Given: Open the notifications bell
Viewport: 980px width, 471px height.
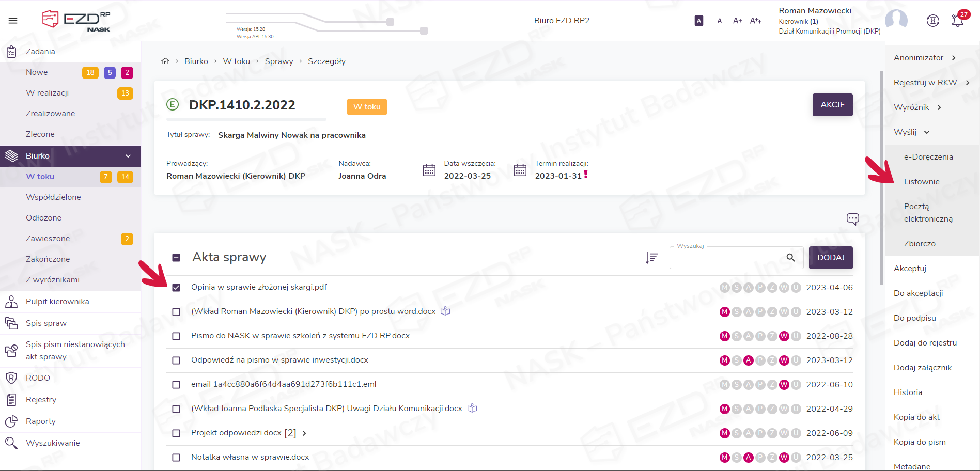Looking at the screenshot, I should click(957, 21).
